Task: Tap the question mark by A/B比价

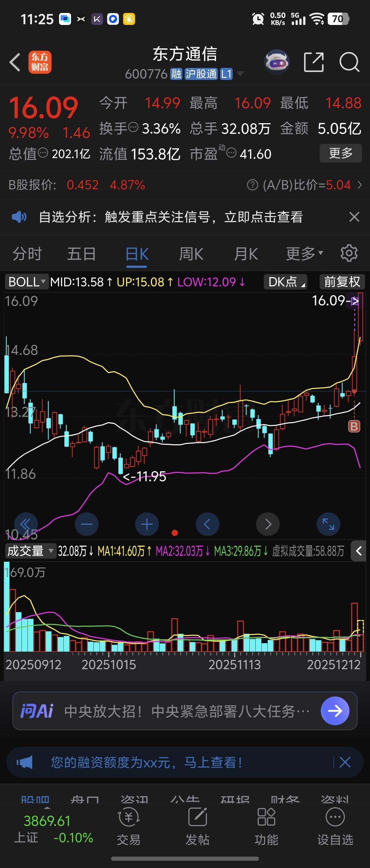Action: click(253, 185)
